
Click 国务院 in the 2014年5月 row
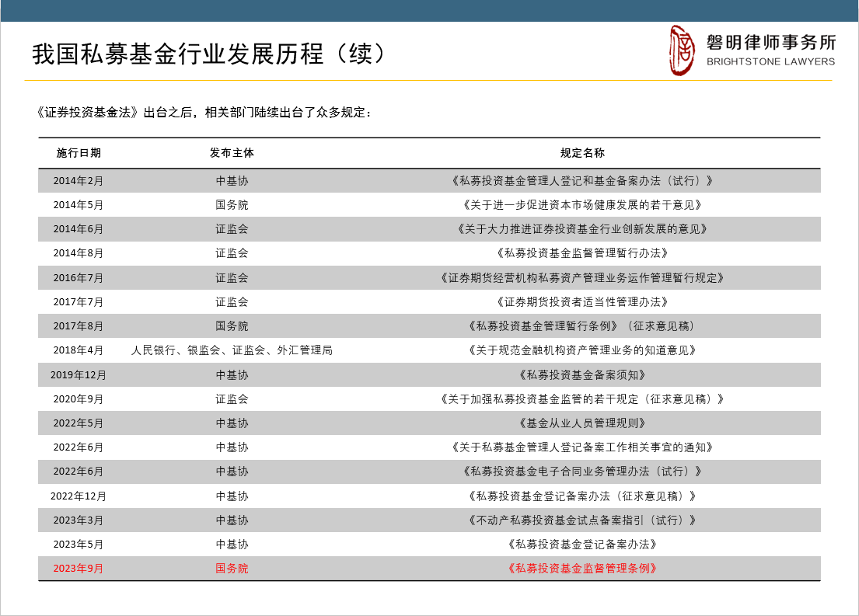(232, 205)
